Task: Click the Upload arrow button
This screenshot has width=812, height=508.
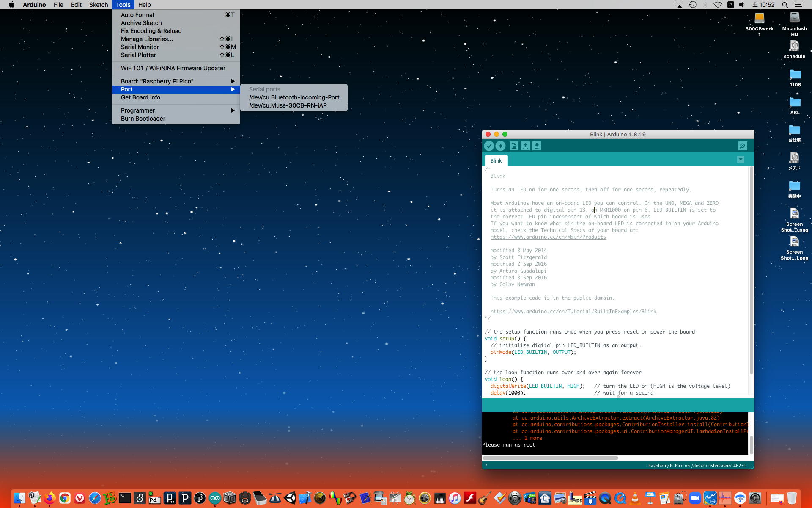Action: [500, 146]
